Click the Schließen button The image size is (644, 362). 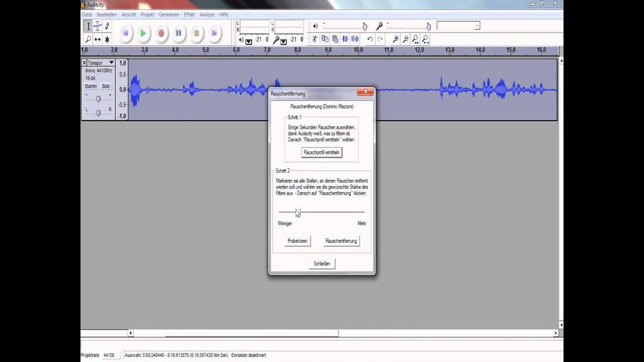(322, 263)
